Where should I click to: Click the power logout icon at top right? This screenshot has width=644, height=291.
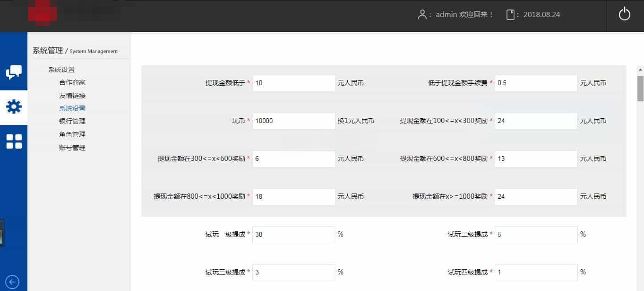point(624,14)
